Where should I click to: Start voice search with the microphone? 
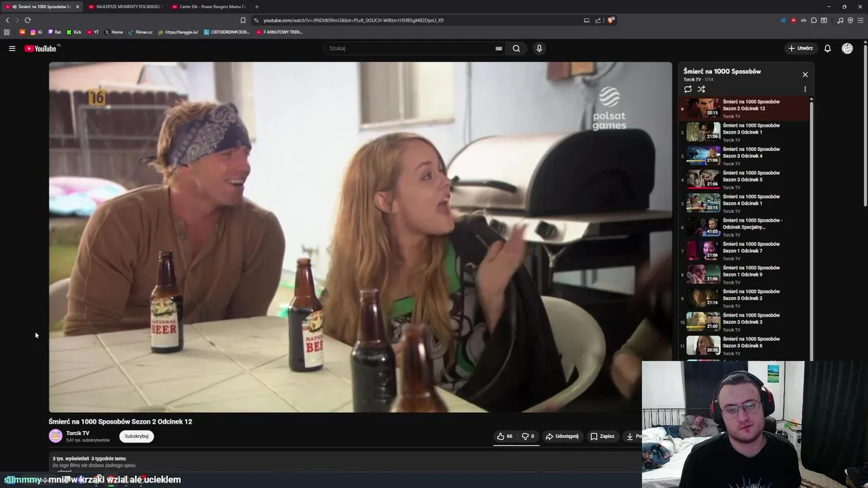pyautogui.click(x=539, y=48)
